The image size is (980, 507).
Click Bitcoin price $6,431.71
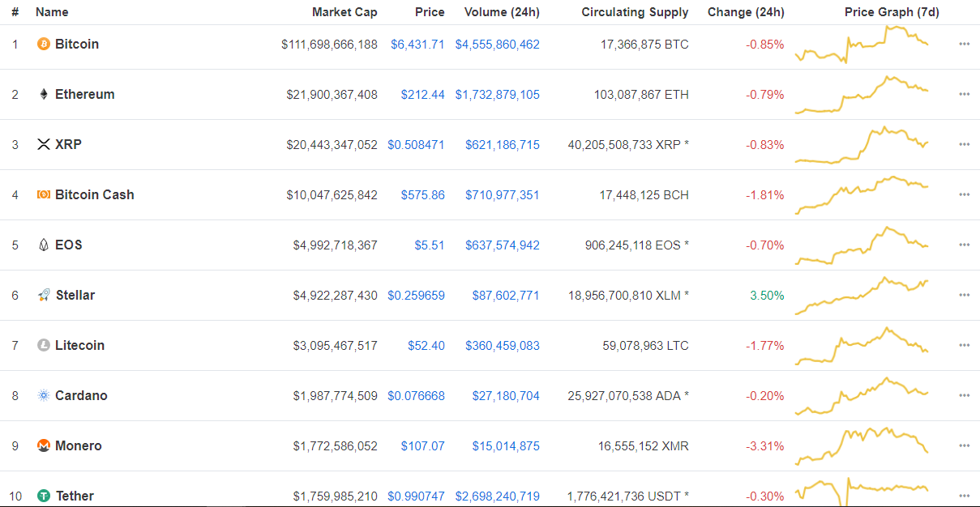417,45
